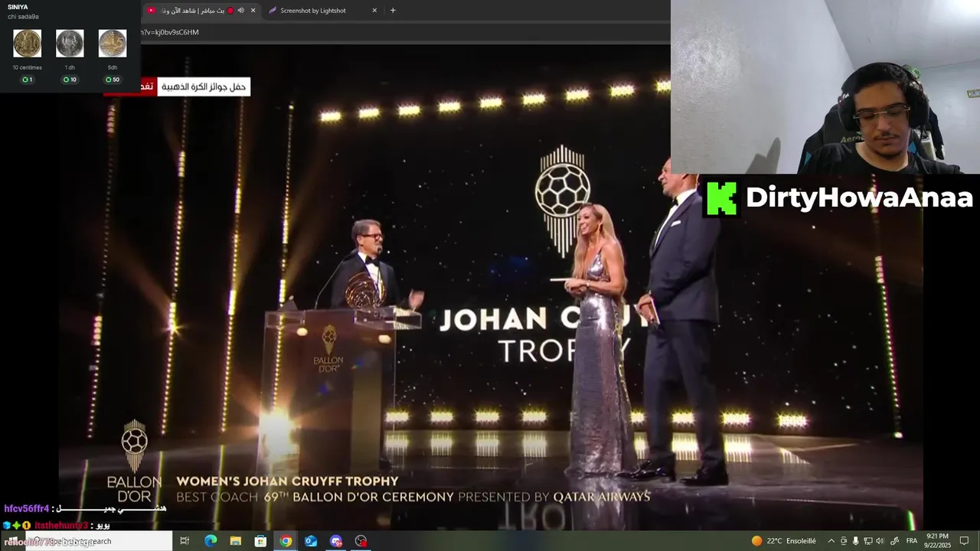Click the "10 centimes" label
The width and height of the screenshot is (980, 551).
click(28, 67)
